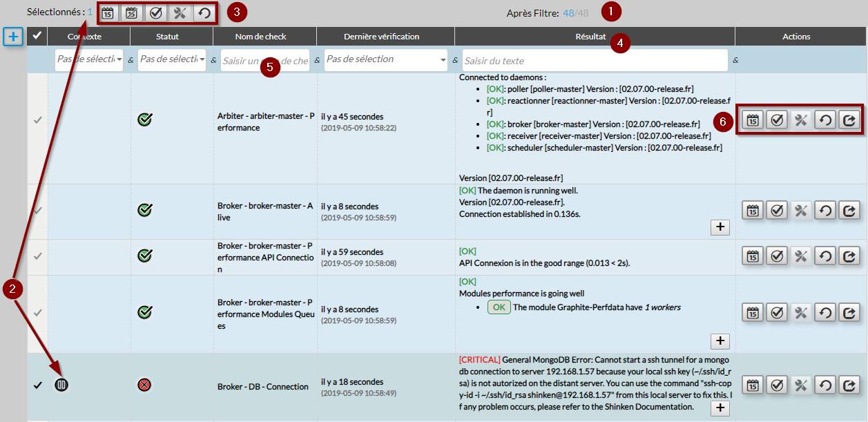
Task: Click the schedule downtime icon in the top toolbar
Action: [x=108, y=12]
